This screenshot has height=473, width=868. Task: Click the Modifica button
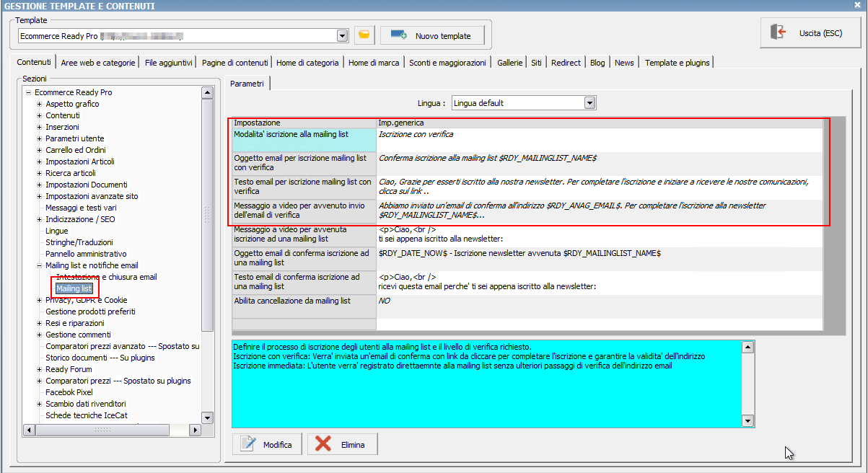(x=268, y=444)
